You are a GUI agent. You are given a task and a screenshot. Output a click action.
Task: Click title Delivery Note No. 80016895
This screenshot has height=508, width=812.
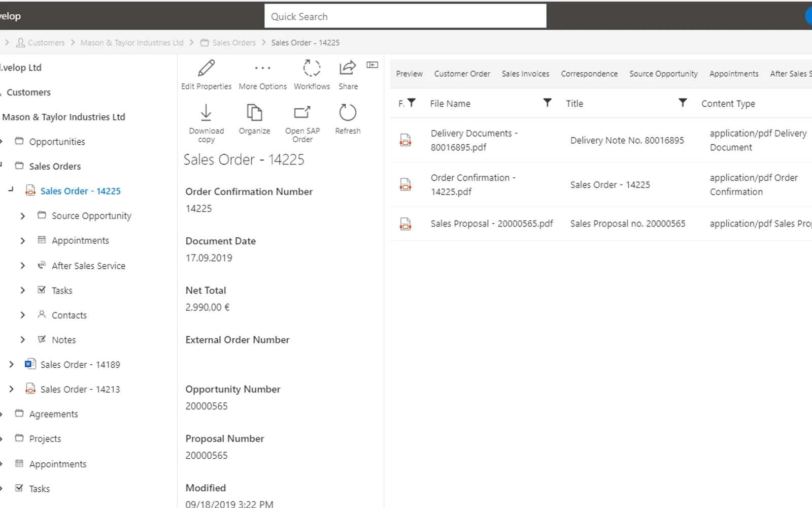(x=627, y=140)
